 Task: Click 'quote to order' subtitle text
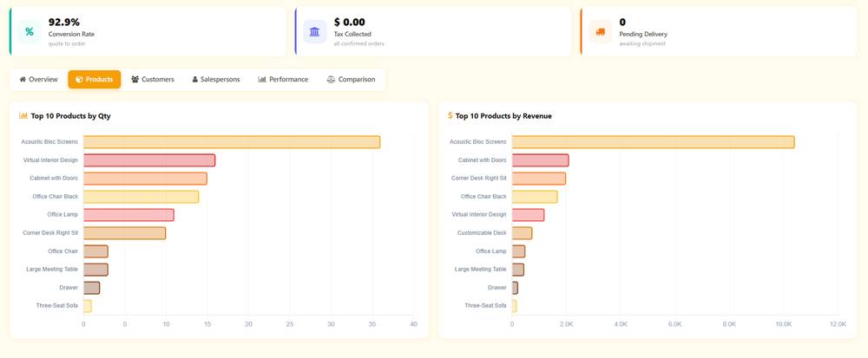point(67,43)
